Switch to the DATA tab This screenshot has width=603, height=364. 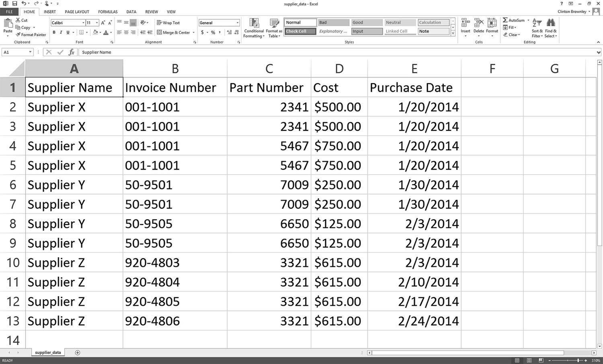click(131, 12)
